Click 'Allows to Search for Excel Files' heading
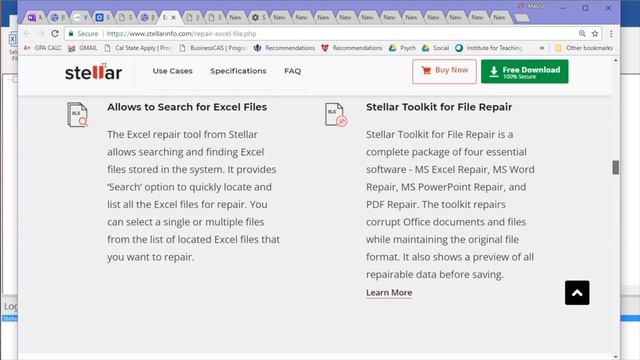Screen dimensions: 640x360 point(187,107)
